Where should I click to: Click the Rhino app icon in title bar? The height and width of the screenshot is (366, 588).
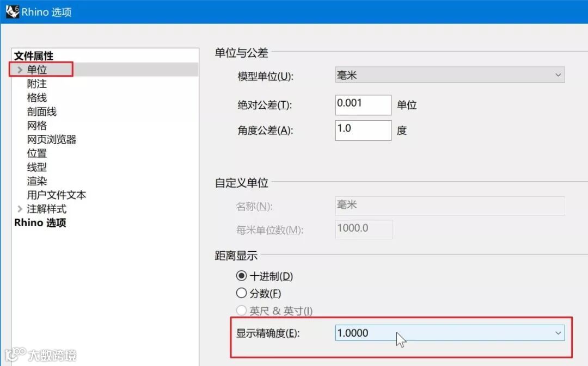(13, 11)
